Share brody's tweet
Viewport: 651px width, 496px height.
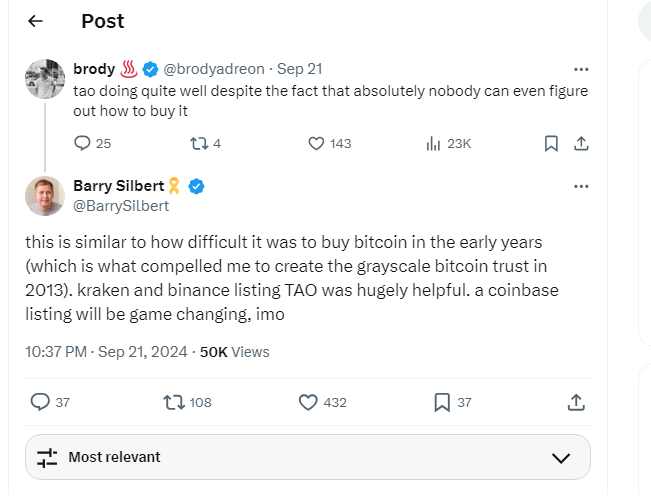(580, 143)
